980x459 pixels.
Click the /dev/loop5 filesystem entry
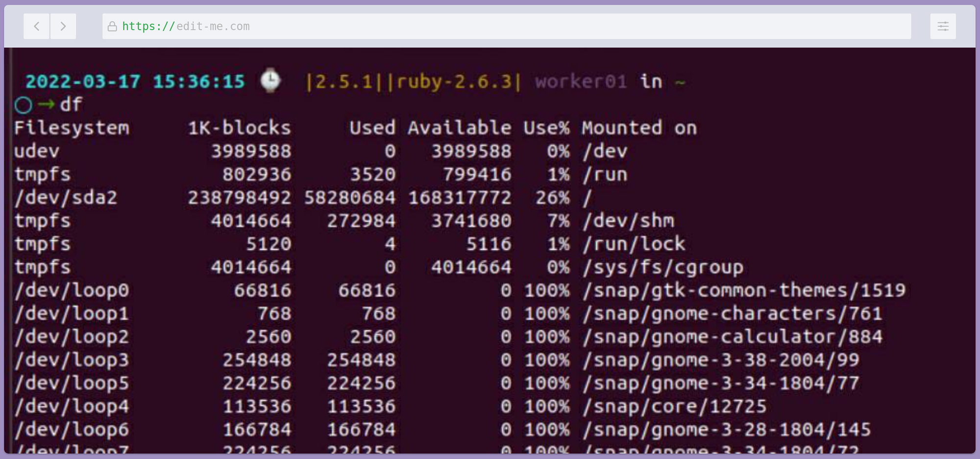pyautogui.click(x=72, y=383)
